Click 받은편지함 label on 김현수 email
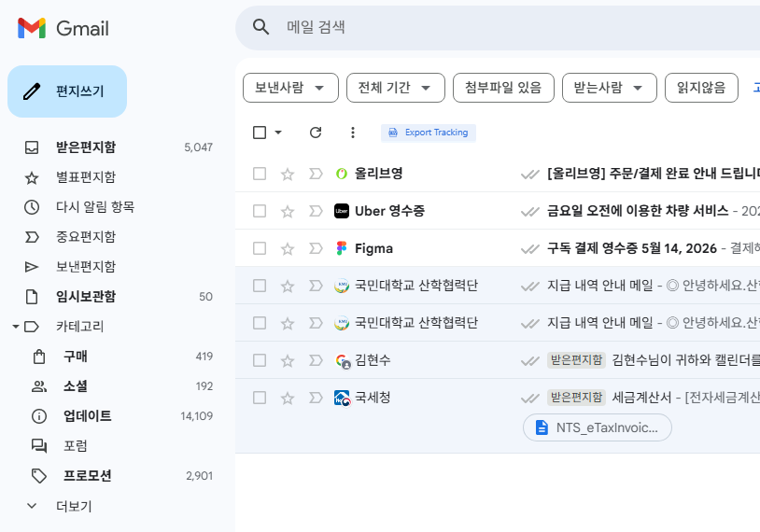The image size is (760, 532). tap(576, 360)
